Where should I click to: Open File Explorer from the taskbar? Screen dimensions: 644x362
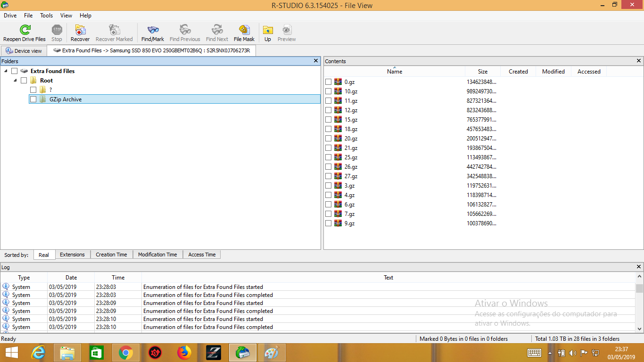pos(67,353)
